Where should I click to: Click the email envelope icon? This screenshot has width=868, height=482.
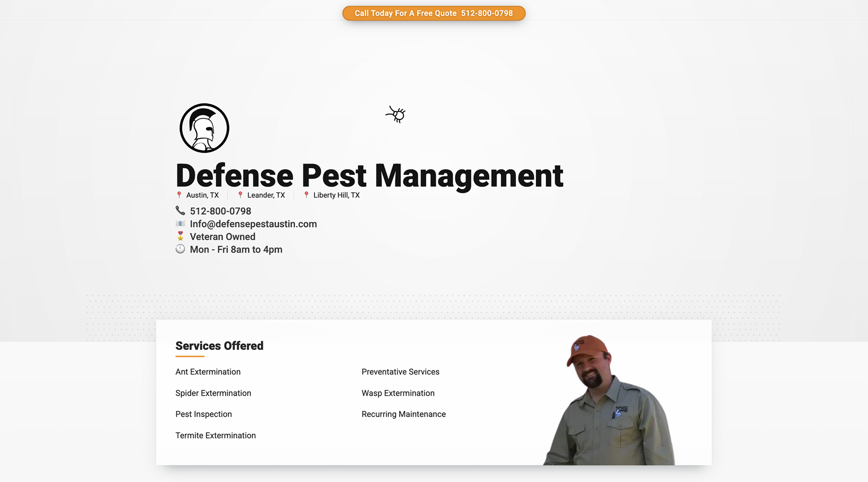180,223
